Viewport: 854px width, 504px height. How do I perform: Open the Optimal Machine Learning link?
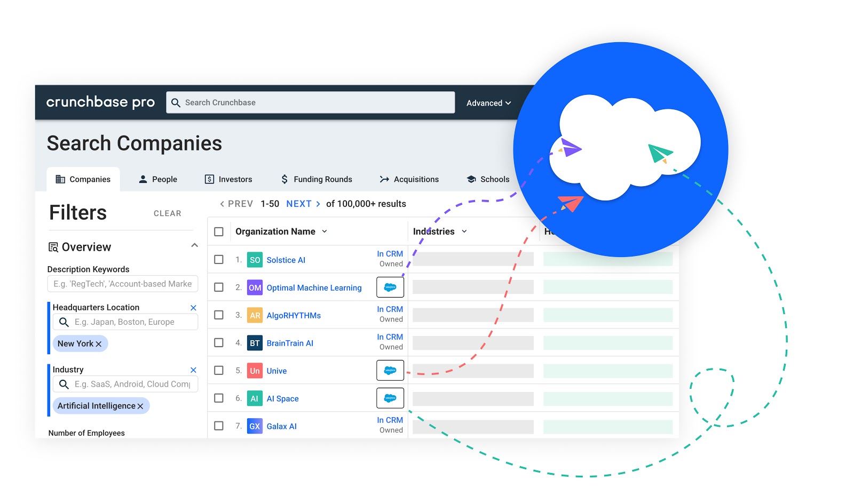[314, 288]
